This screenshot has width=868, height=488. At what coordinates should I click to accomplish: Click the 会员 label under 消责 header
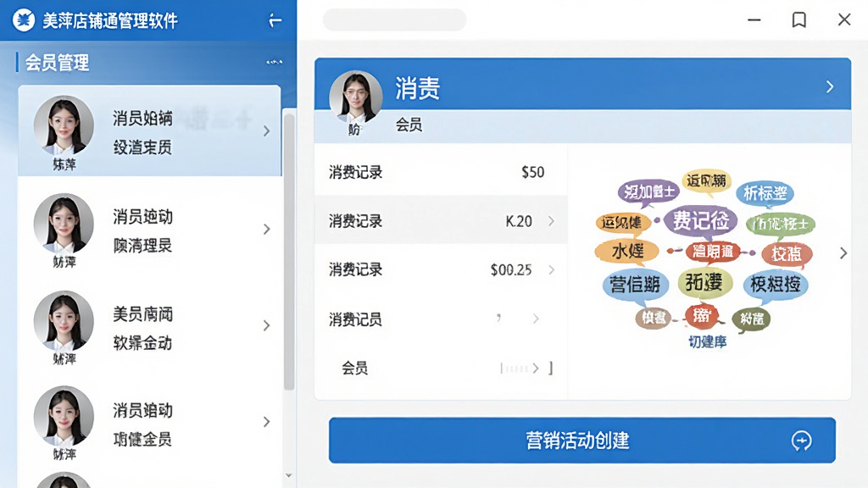tap(409, 125)
